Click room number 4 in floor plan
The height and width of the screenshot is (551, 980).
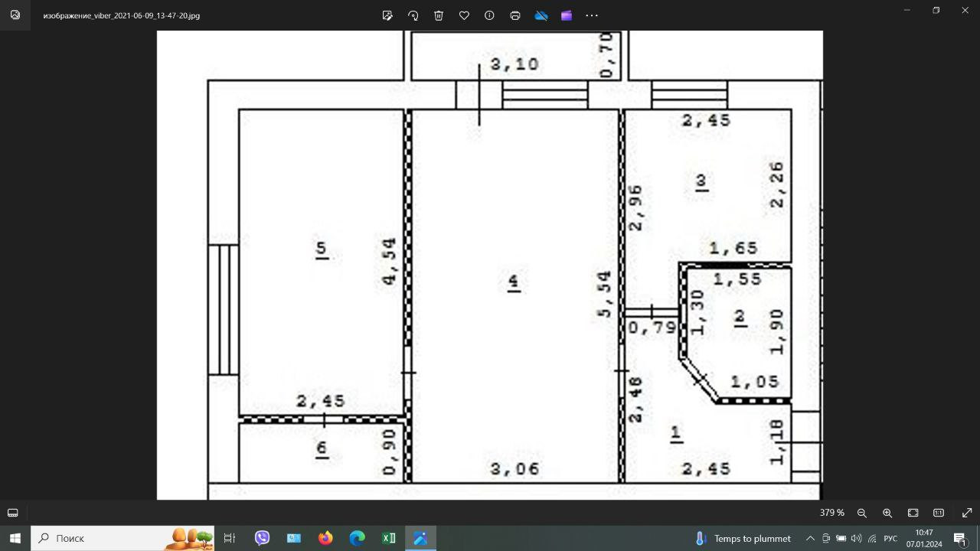[x=514, y=282]
